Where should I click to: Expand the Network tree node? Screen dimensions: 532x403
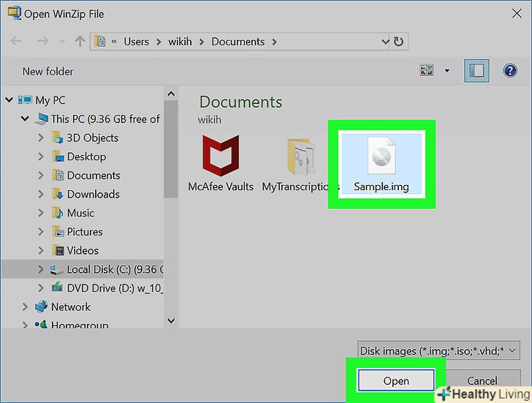(x=26, y=307)
